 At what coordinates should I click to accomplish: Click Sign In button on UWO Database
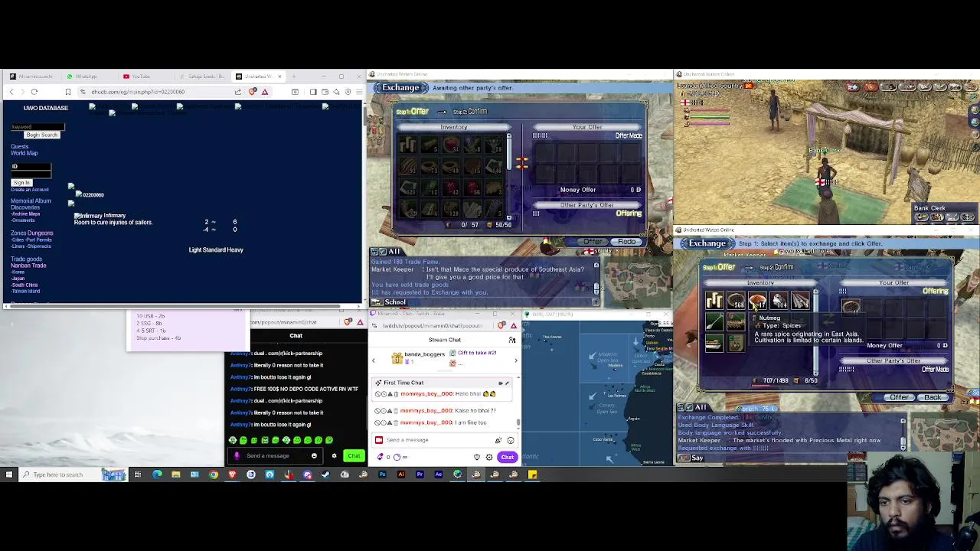click(21, 182)
